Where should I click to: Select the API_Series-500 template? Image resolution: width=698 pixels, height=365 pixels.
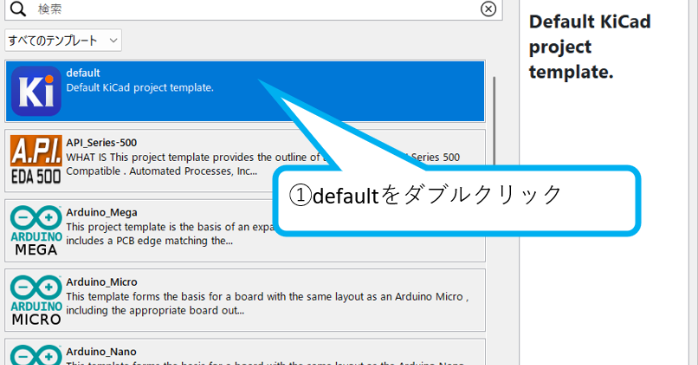[245, 161]
